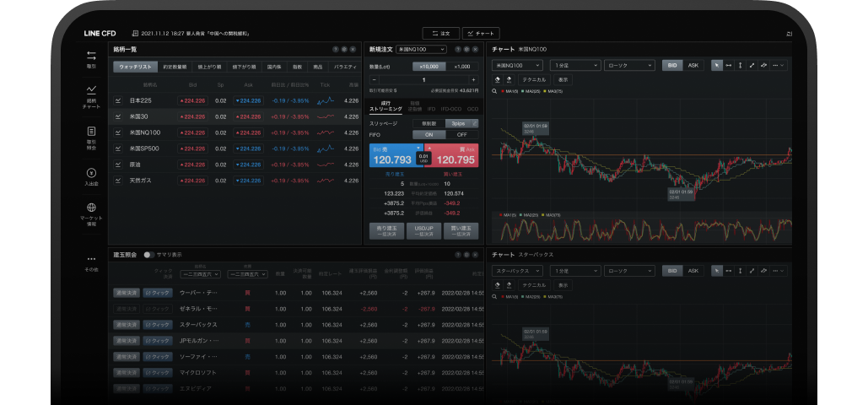The height and width of the screenshot is (405, 868).
Task: Select 無制限 slippage option
Action: (x=429, y=123)
